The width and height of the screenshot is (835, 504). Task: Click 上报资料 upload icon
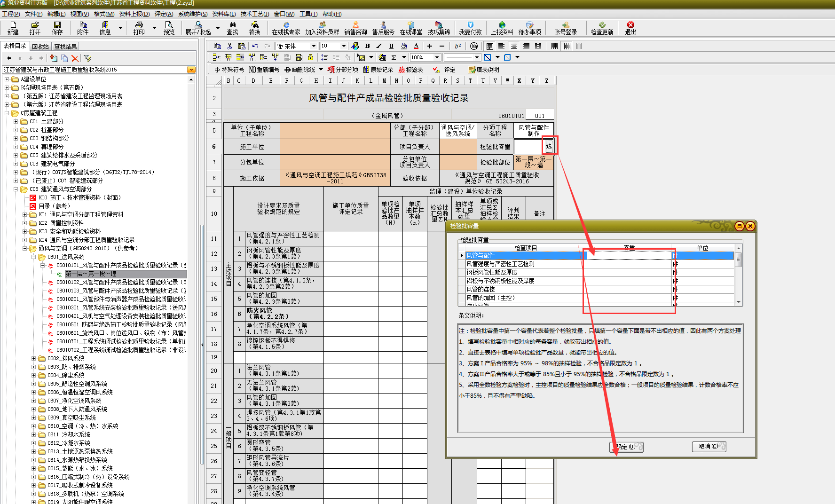pos(502,28)
